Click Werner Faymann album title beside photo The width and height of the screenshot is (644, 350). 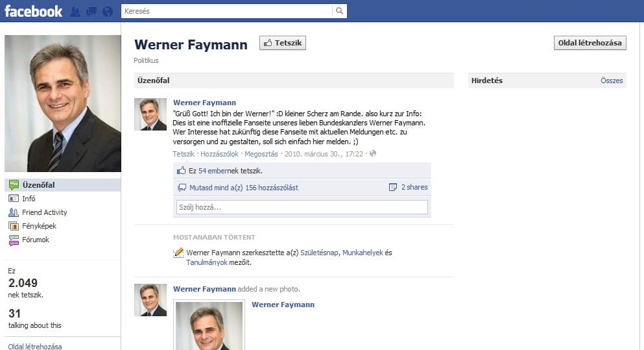283,305
